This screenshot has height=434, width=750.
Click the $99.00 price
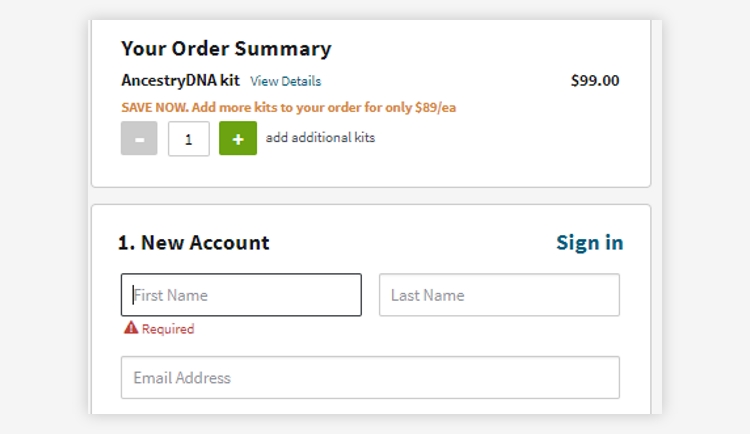click(x=595, y=80)
